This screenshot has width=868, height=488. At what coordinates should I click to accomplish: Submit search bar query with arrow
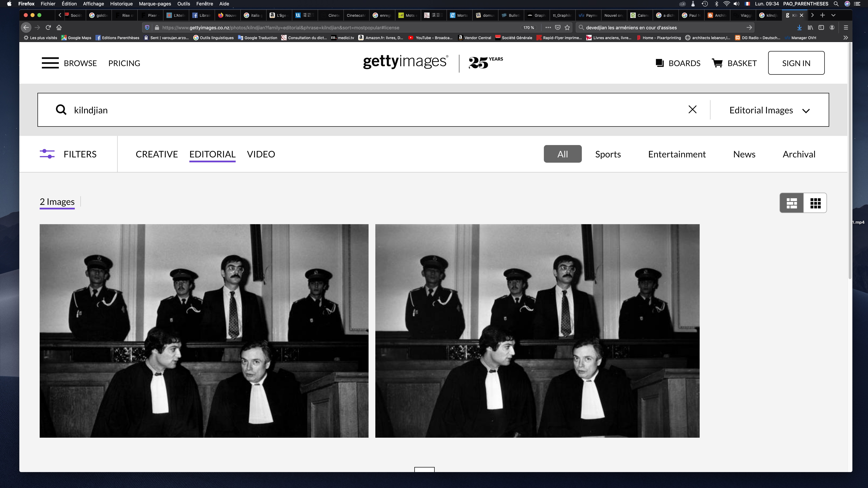749,28
